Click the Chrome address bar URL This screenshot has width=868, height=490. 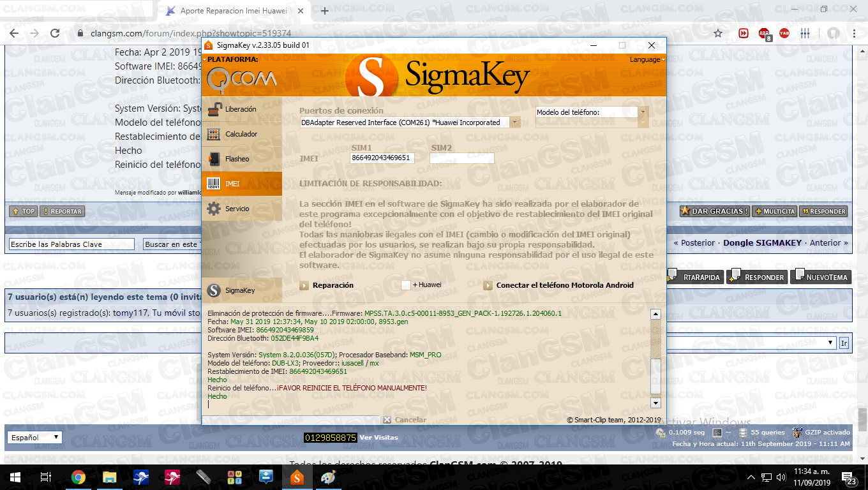pyautogui.click(x=191, y=33)
